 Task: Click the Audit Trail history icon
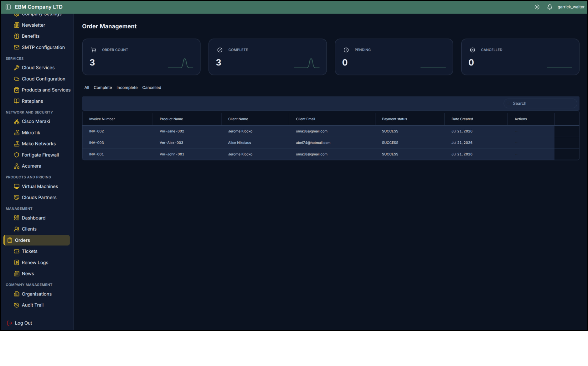17,305
